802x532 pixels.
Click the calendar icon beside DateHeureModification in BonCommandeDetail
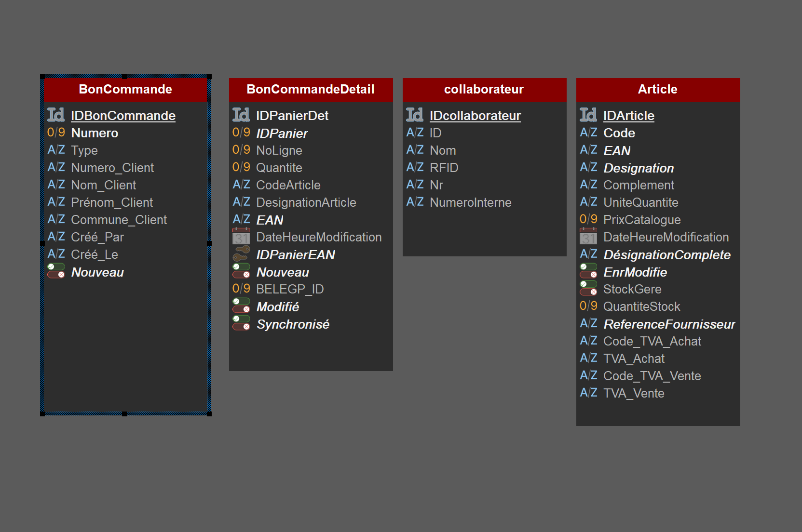click(x=241, y=236)
